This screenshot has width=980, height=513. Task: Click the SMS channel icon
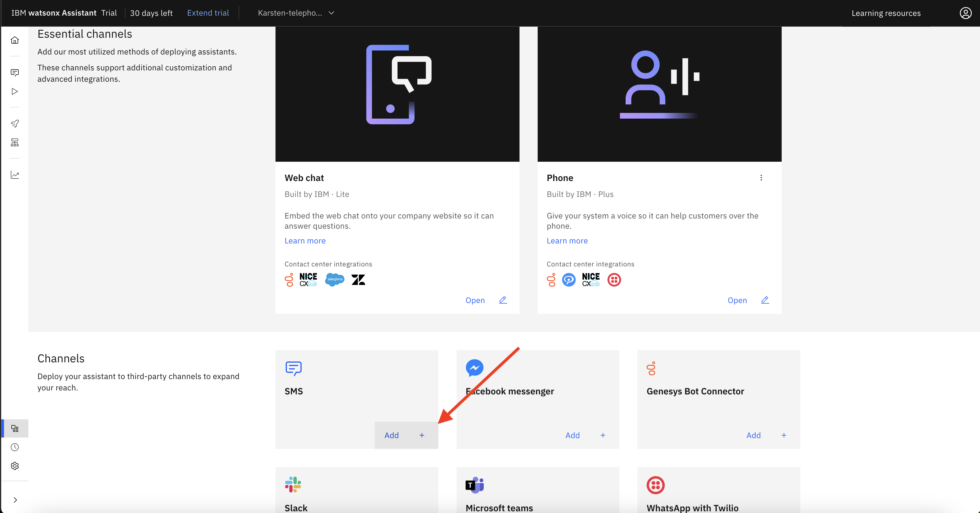293,368
